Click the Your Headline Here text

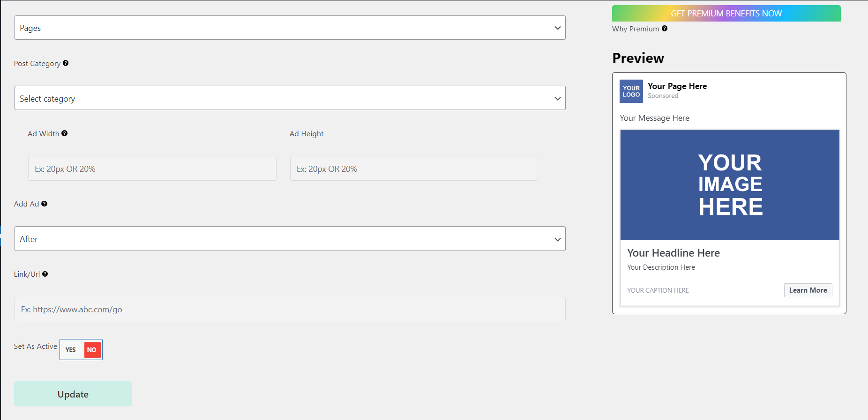673,253
